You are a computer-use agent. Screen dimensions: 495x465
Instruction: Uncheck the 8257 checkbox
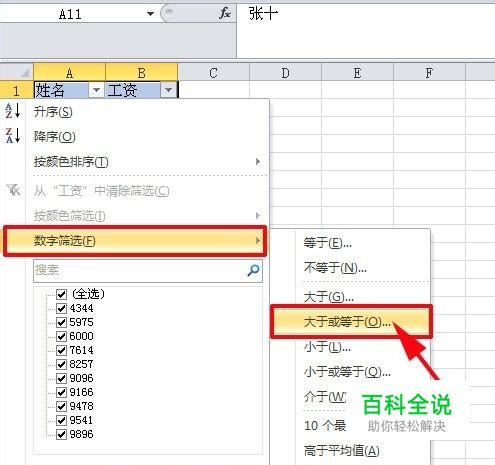coord(61,364)
